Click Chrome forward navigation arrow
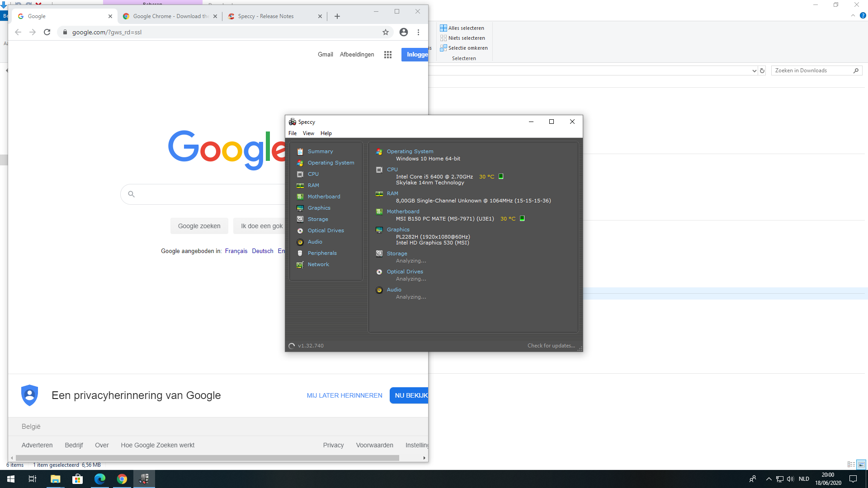The image size is (868, 488). pyautogui.click(x=33, y=32)
